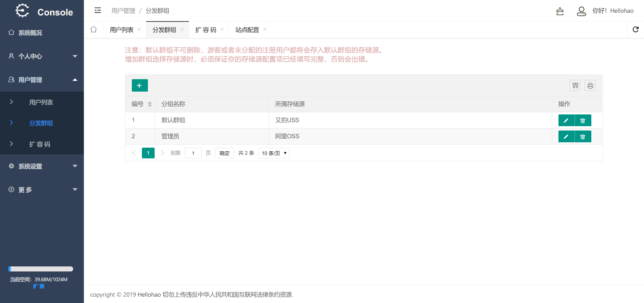
Task: Open the column filter grid icon
Action: click(575, 86)
